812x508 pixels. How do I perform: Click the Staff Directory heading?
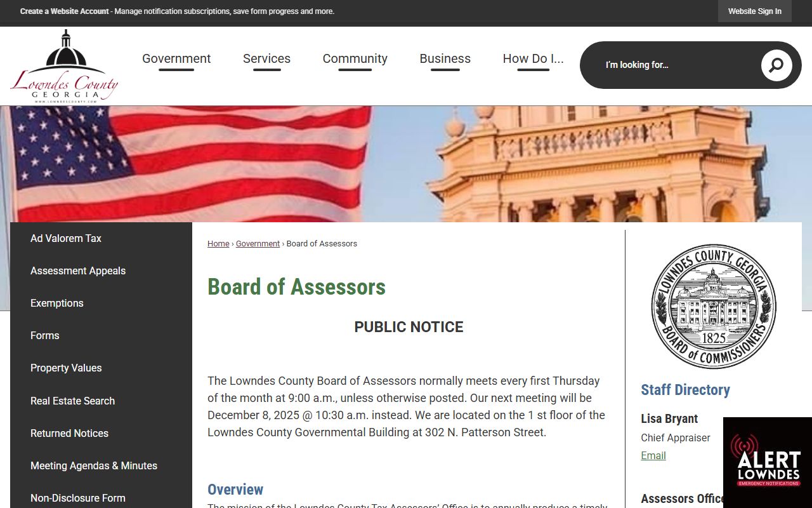(685, 390)
